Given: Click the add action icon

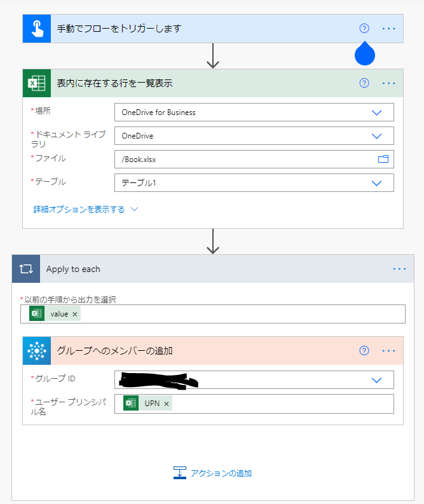Looking at the screenshot, I should 180,473.
